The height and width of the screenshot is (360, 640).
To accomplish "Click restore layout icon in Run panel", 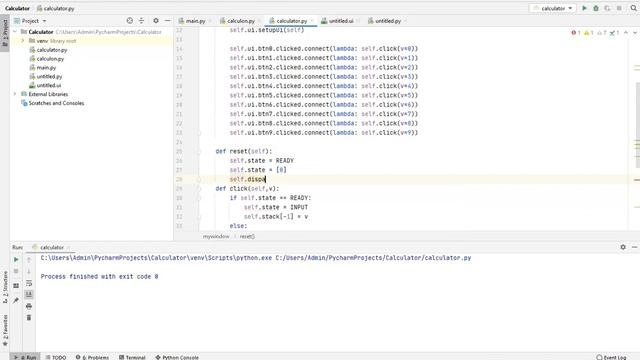I will tap(16, 286).
